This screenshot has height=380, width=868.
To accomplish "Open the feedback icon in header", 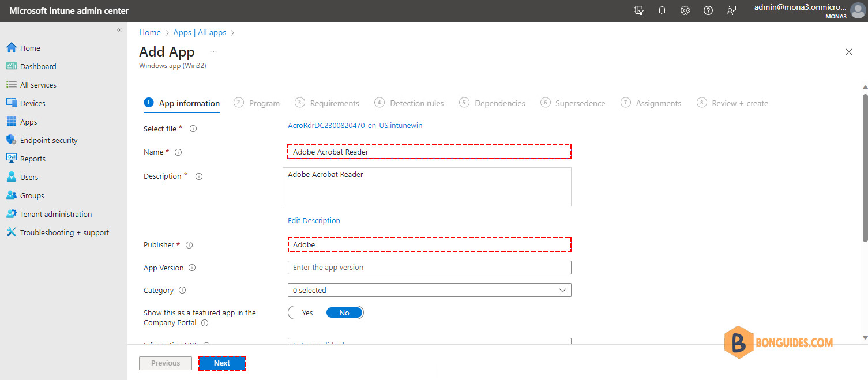I will [x=731, y=10].
